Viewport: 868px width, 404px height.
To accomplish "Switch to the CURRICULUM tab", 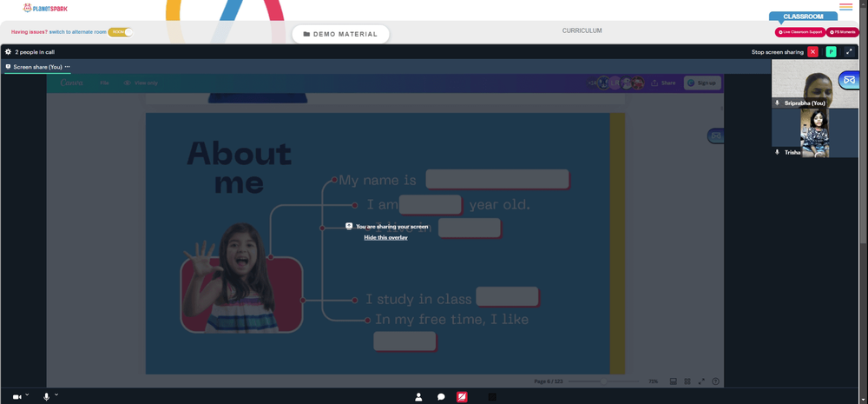I will (582, 30).
